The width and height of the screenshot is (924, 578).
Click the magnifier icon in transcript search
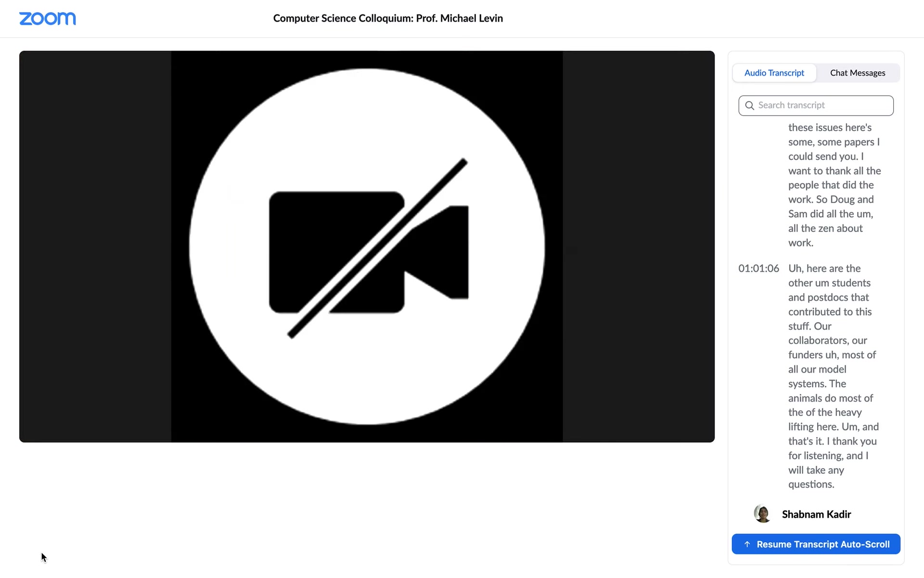[x=749, y=105]
